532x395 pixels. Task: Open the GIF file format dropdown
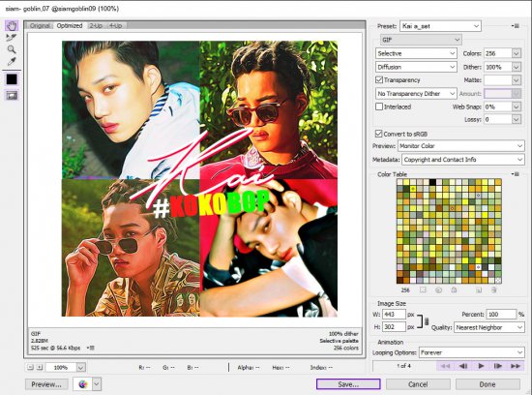421,40
